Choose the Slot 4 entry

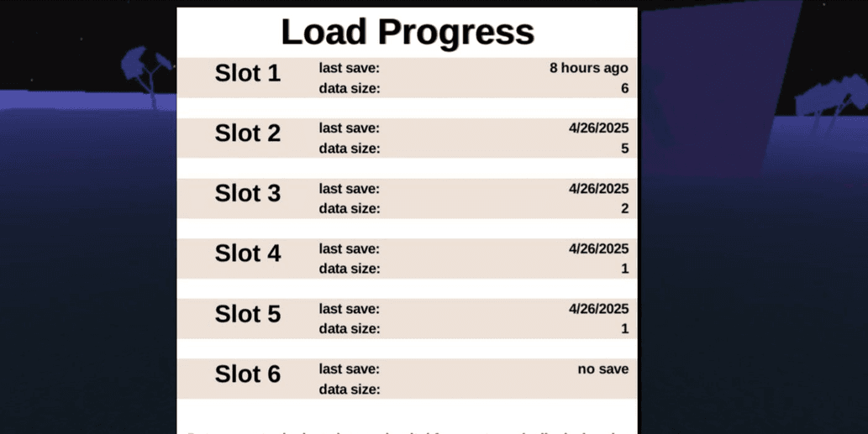coord(407,259)
